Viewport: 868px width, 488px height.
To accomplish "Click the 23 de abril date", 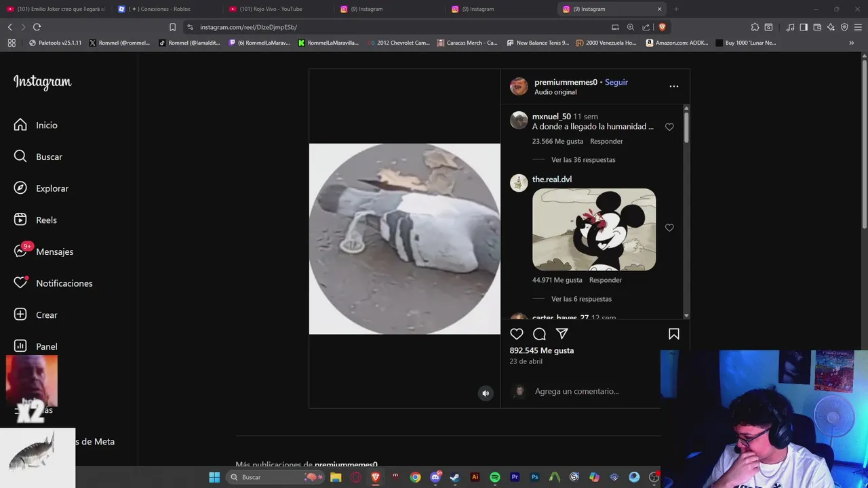I will click(x=526, y=362).
